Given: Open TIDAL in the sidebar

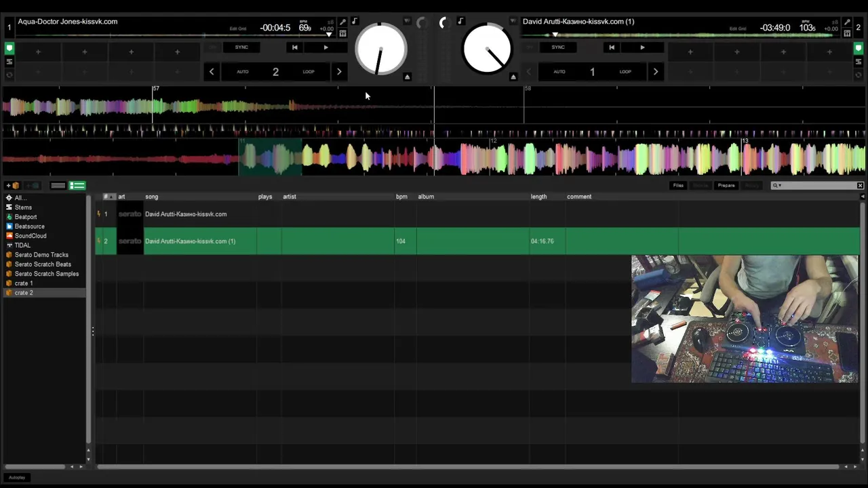Looking at the screenshot, I should [22, 245].
